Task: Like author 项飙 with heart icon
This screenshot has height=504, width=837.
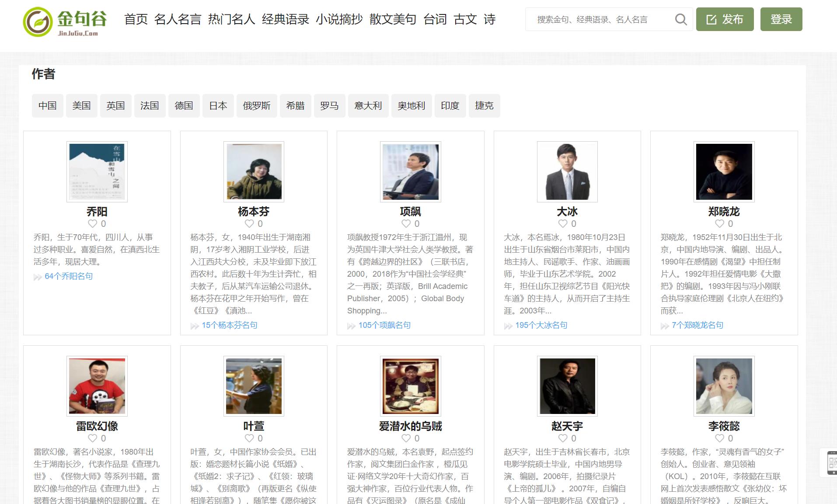Action: pyautogui.click(x=406, y=224)
